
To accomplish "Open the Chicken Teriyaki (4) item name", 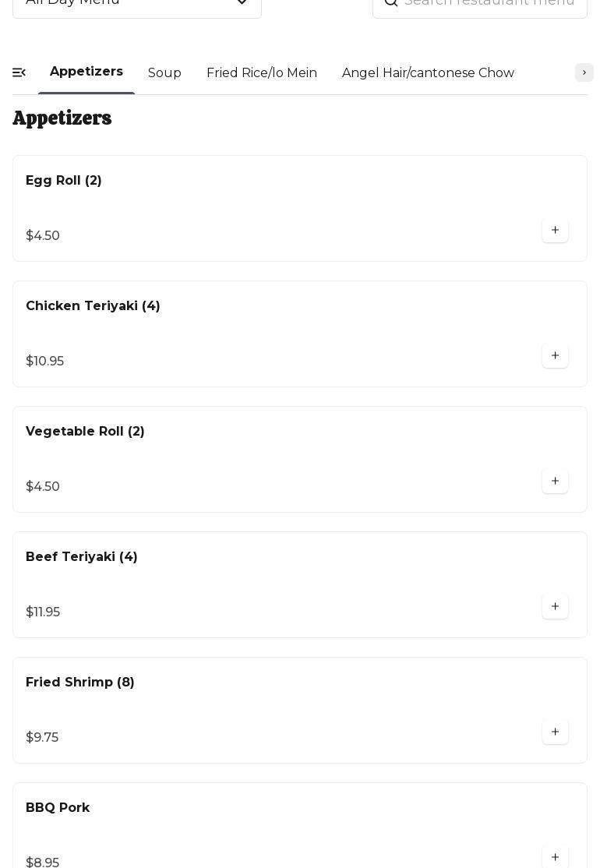I will click(93, 306).
